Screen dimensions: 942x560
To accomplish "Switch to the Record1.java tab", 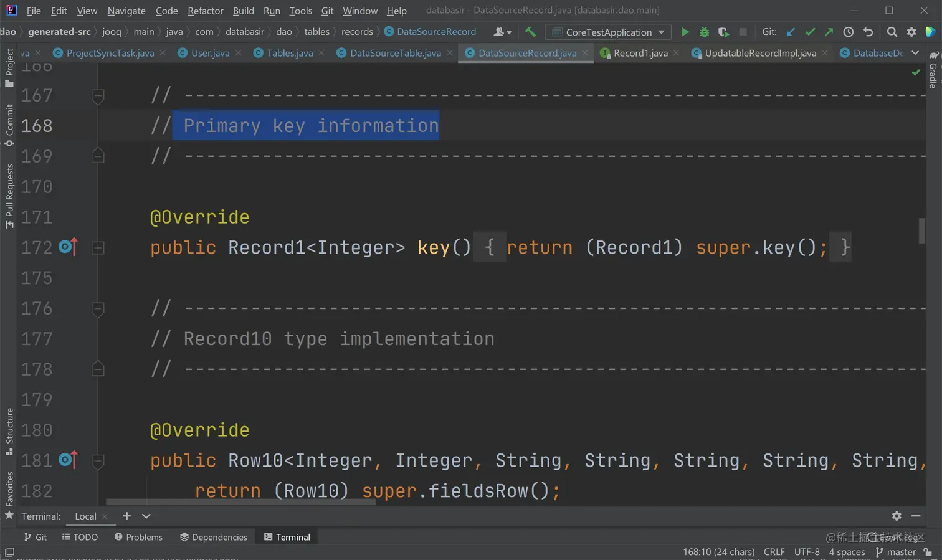I will (x=640, y=53).
